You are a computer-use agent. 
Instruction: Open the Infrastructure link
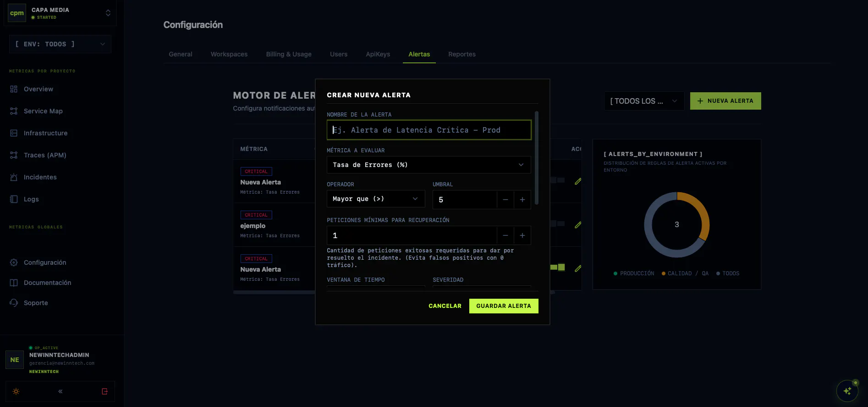45,133
